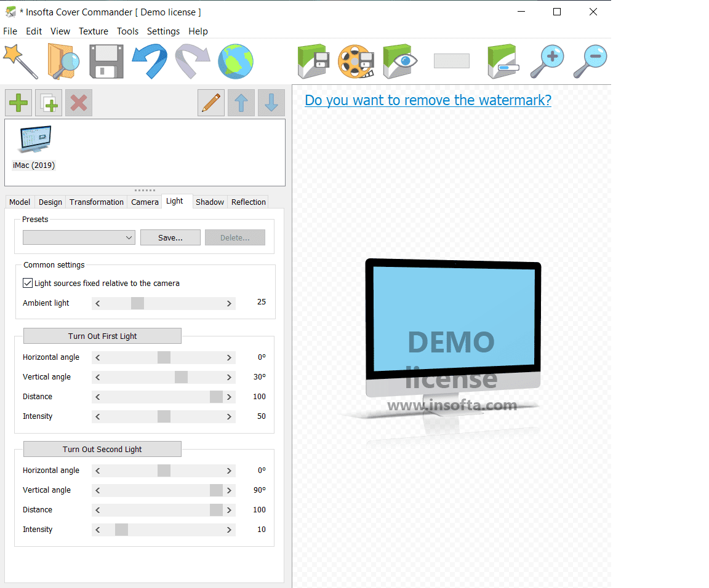Click the Save... preset button

click(x=170, y=237)
